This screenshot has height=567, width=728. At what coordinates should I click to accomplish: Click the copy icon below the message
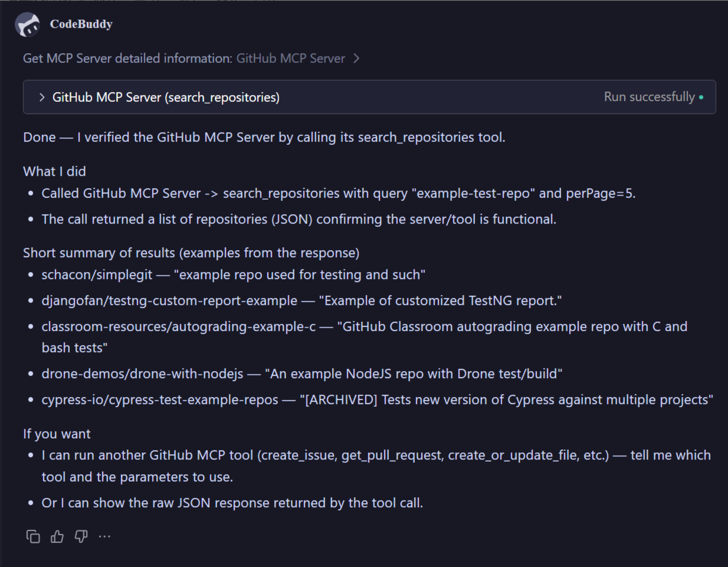pyautogui.click(x=33, y=537)
